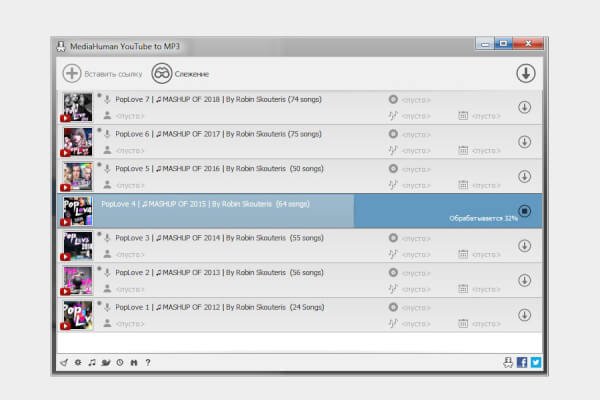The width and height of the screenshot is (600, 400).
Task: Stop processing of PopLove 4
Action: [524, 211]
